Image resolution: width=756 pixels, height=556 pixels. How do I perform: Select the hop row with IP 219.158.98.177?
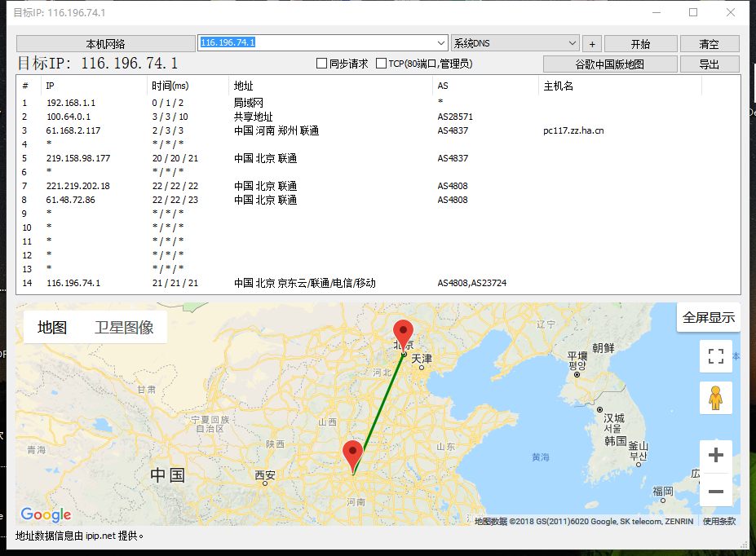click(378, 158)
